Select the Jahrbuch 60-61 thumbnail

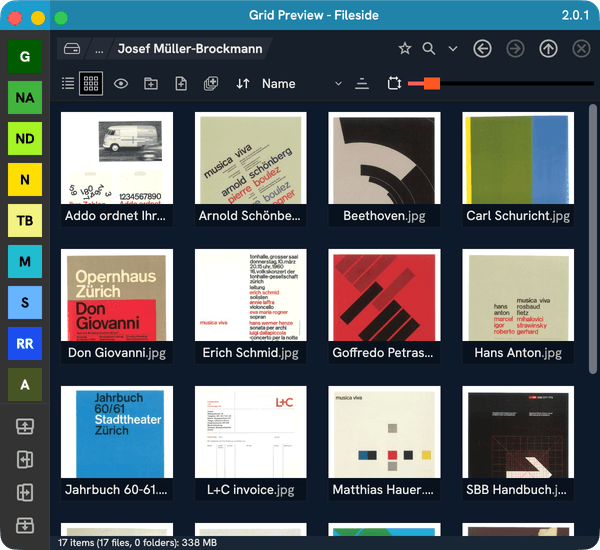pos(117,432)
